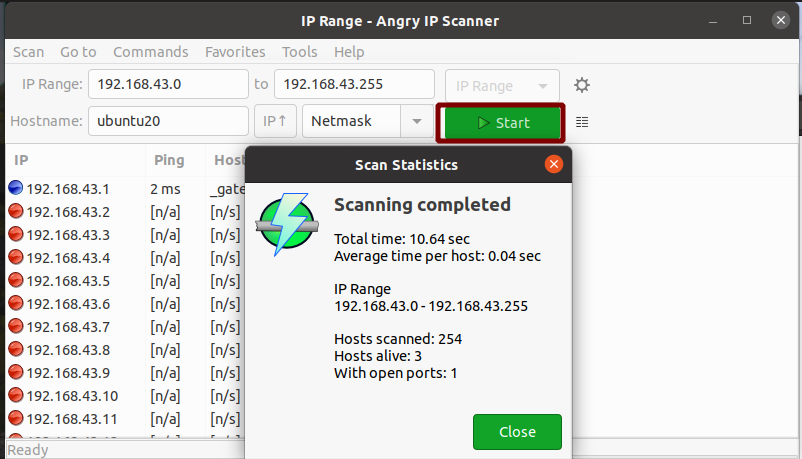The width and height of the screenshot is (802, 459).
Task: Click the IP up-arrow button
Action: [275, 121]
